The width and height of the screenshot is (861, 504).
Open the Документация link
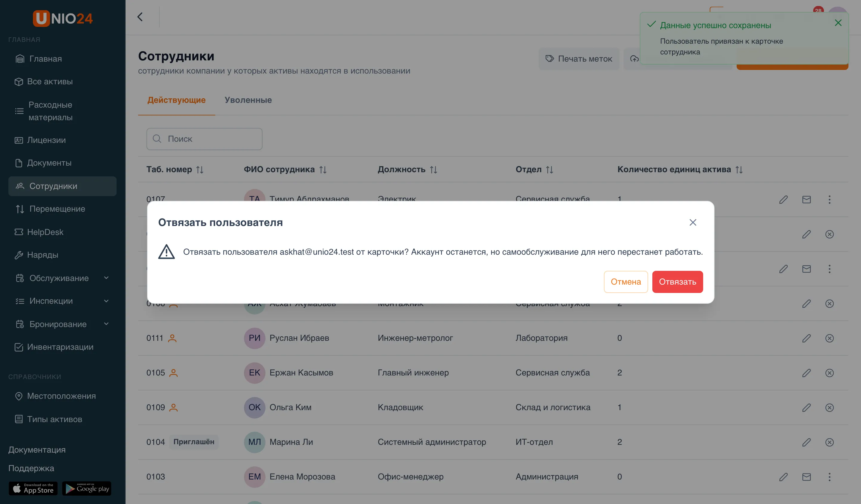coord(37,450)
